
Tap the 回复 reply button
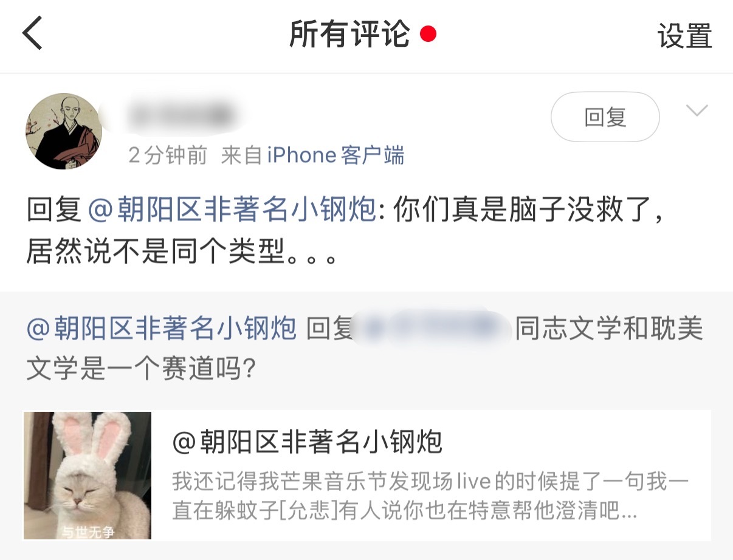tap(605, 117)
